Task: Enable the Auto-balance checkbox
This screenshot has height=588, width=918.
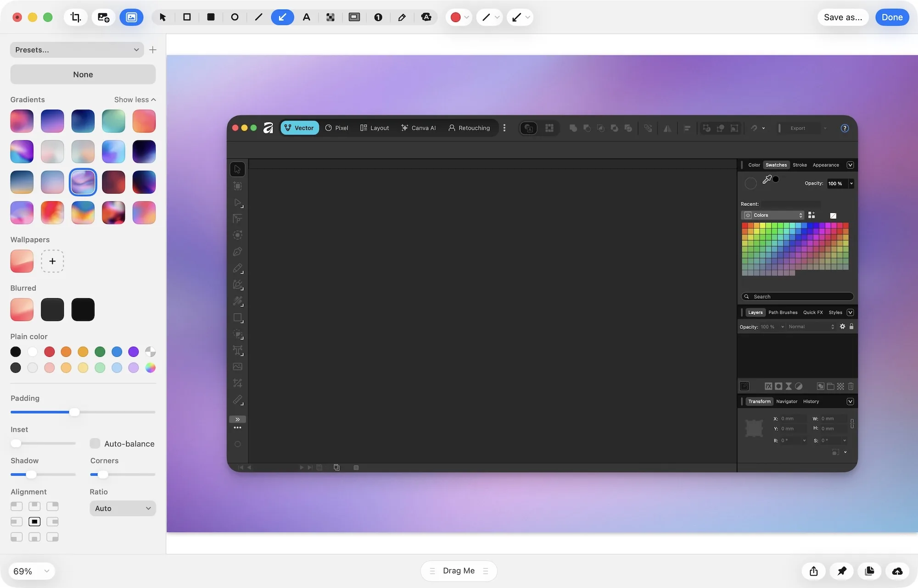Action: (95, 443)
